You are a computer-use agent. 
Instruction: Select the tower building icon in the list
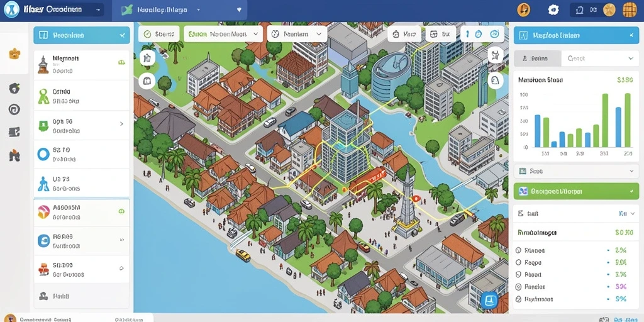coord(43,65)
